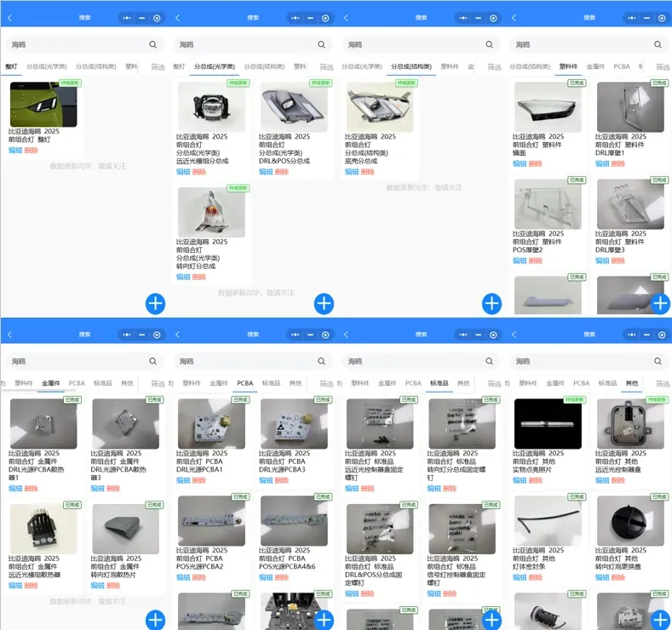Tap circle target icon on 其他-selected screen header

[662, 335]
